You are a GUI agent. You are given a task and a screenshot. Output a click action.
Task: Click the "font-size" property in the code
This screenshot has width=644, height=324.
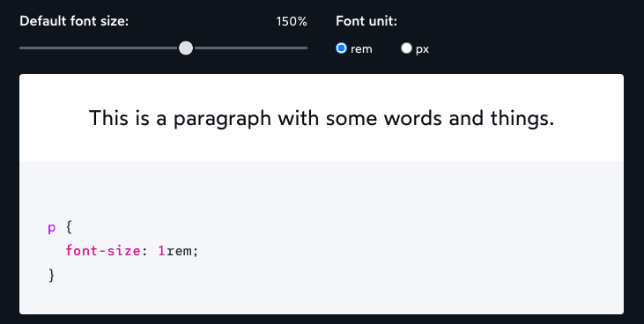pyautogui.click(x=103, y=251)
